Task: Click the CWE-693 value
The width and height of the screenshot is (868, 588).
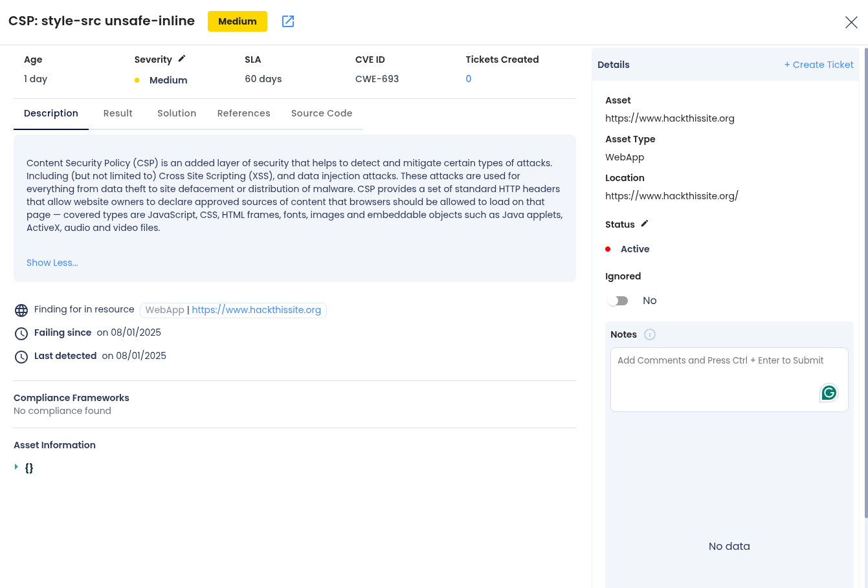Action: (x=377, y=79)
